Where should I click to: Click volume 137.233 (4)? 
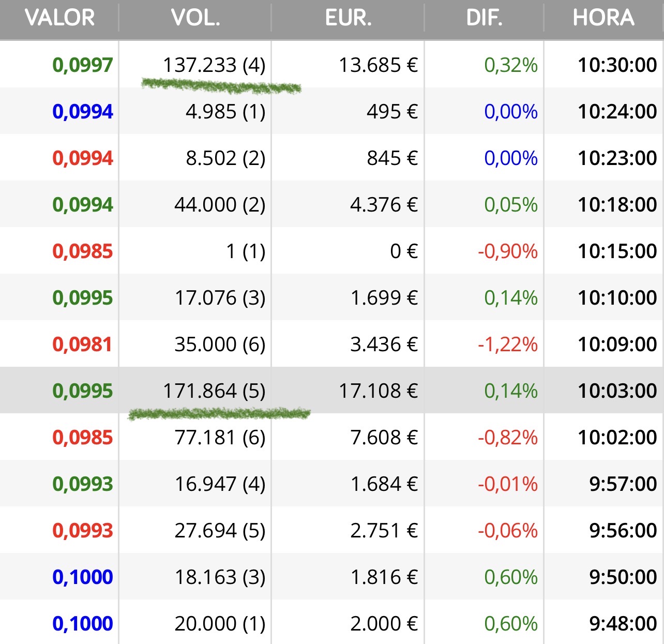tap(214, 65)
